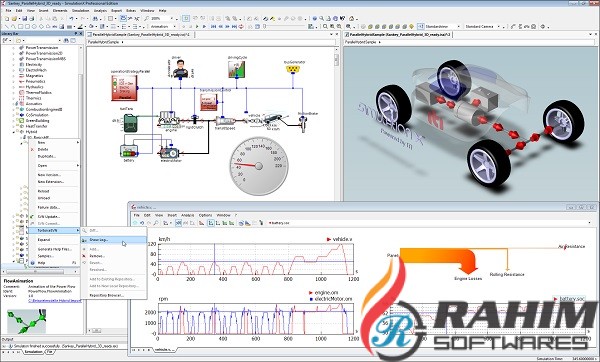600x362 pixels.
Task: Select the battery block in diagram
Action: click(129, 151)
